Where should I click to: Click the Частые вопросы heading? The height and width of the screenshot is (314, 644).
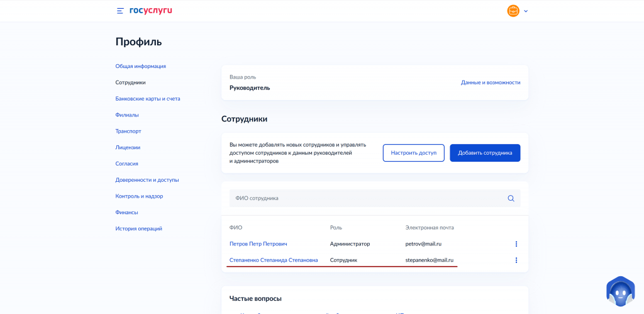click(x=255, y=299)
